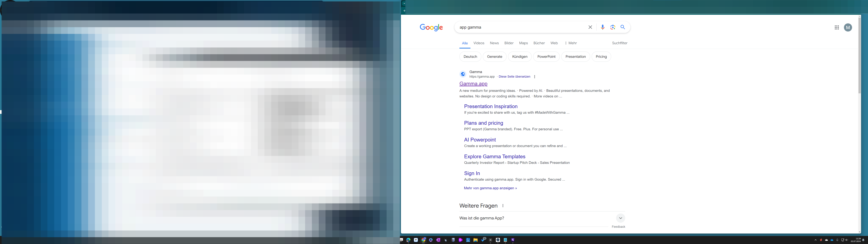Image resolution: width=868 pixels, height=244 pixels.
Task: Start voice search with the microphone icon
Action: pyautogui.click(x=603, y=27)
